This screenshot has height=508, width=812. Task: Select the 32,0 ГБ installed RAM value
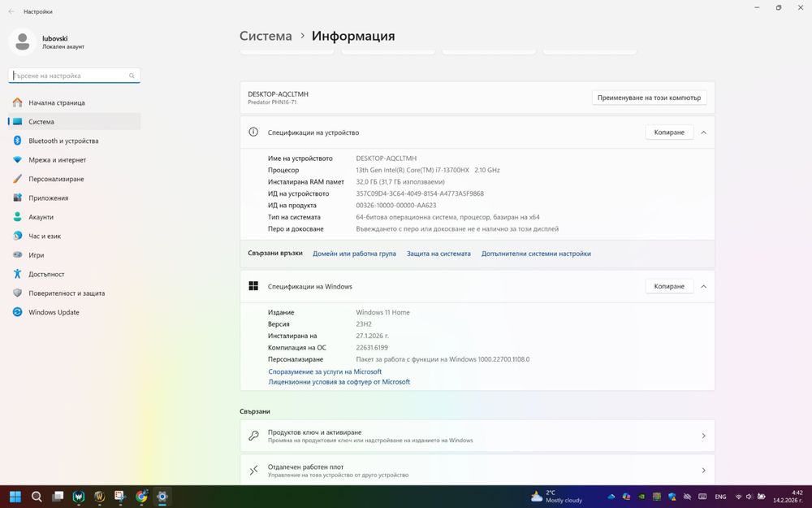[x=400, y=182]
